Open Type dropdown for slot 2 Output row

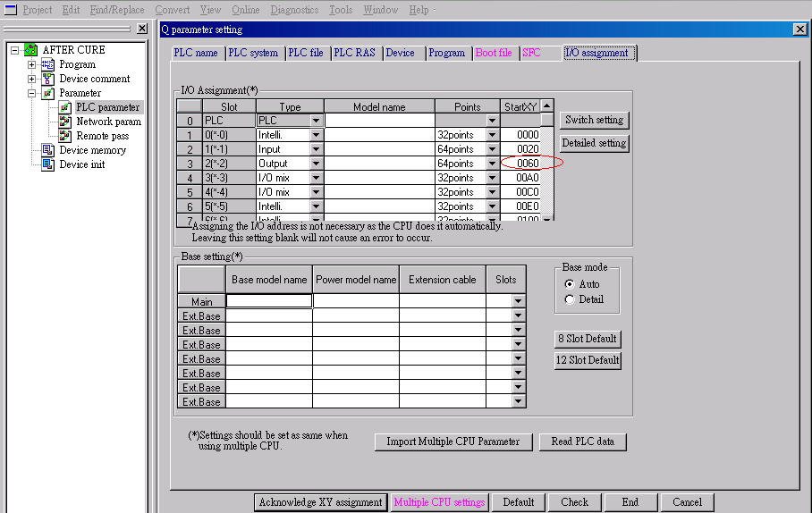(x=316, y=164)
